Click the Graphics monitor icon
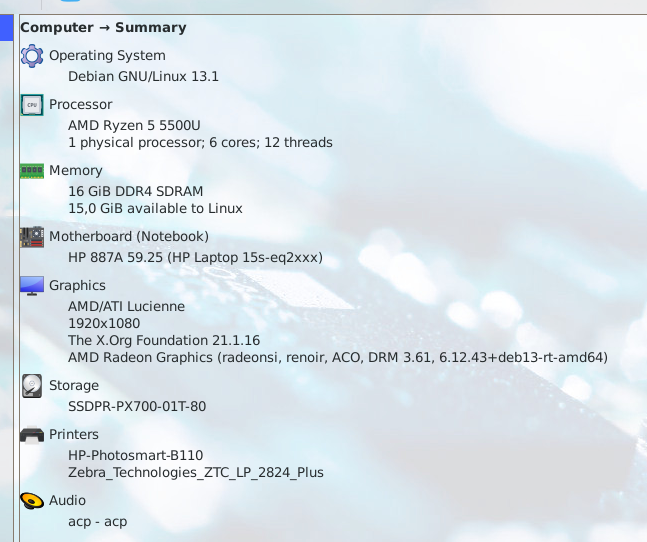The height and width of the screenshot is (542, 647). click(32, 286)
